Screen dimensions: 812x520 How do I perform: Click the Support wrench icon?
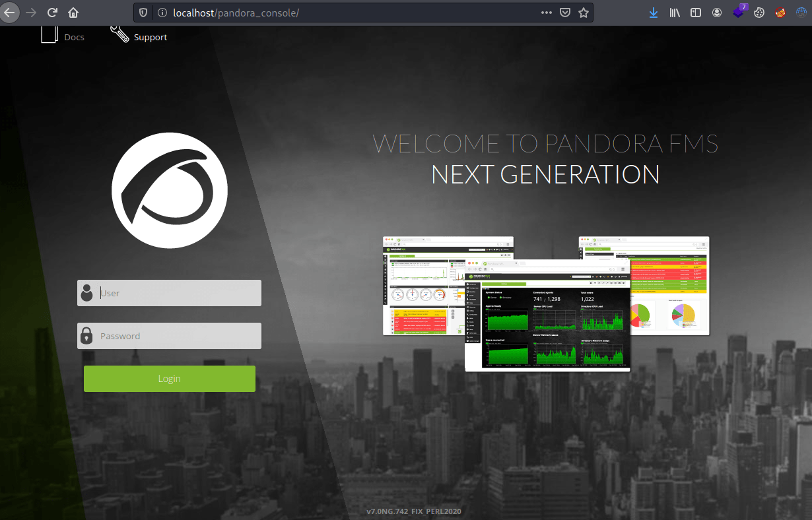click(x=119, y=34)
